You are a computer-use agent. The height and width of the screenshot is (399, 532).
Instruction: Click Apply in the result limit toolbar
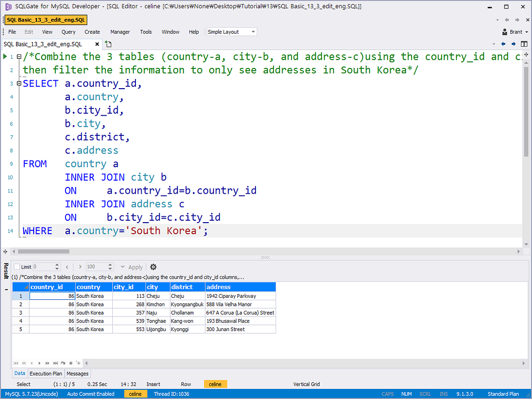pos(135,266)
